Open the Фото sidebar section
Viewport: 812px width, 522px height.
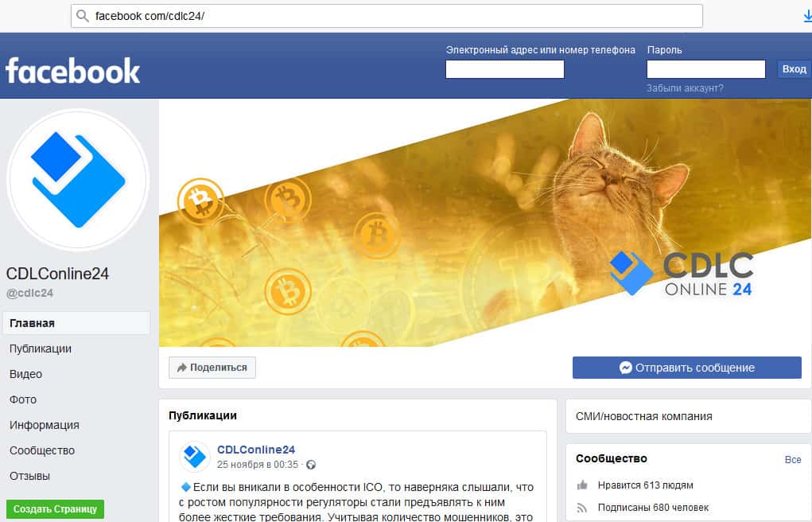23,399
